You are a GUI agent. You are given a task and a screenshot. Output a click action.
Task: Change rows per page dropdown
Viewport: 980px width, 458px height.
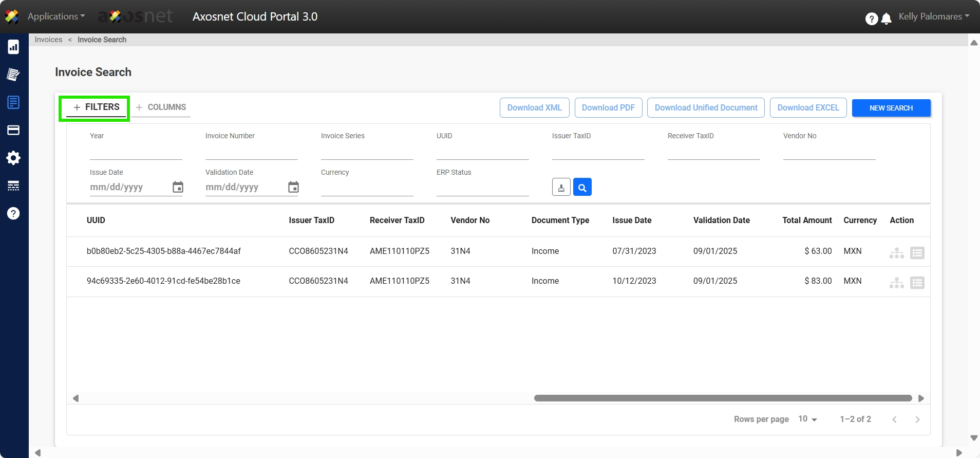pos(807,419)
